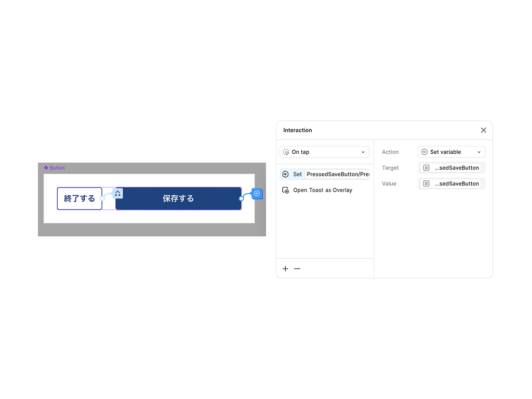Click the Interaction panel title
This screenshot has width=532, height=399.
[x=298, y=130]
